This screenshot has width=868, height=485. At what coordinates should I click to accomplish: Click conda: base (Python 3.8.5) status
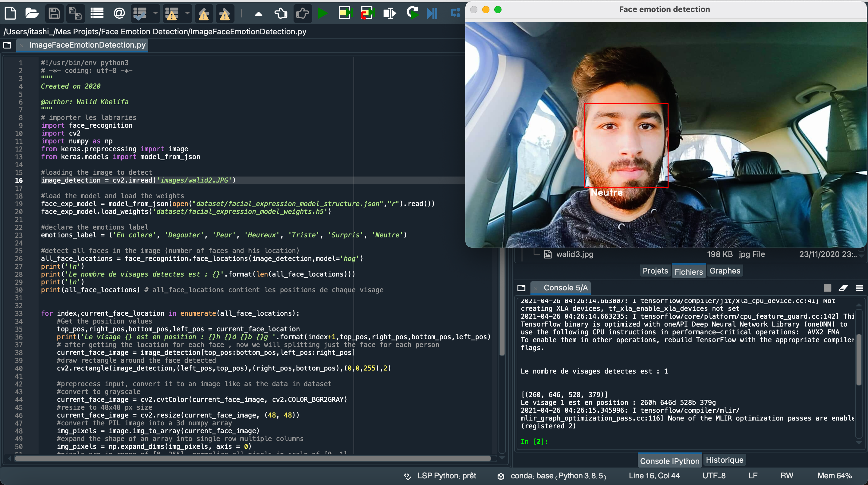point(552,476)
